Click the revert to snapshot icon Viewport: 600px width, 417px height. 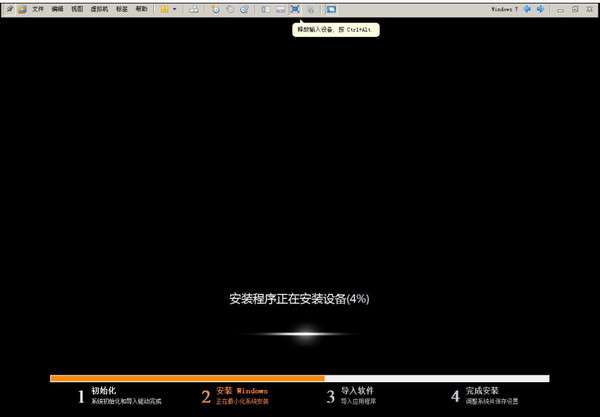click(x=230, y=10)
